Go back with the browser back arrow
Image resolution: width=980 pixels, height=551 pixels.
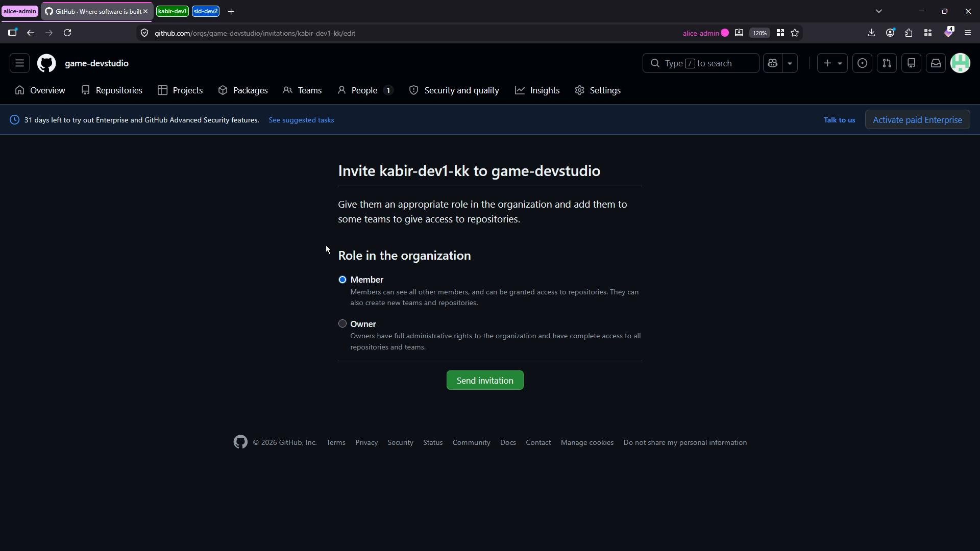click(x=31, y=33)
